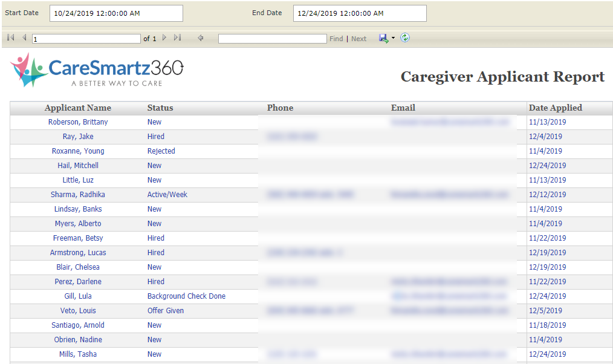Screen dimensions: 613x364
Task: Focus the current page number box
Action: coord(86,39)
